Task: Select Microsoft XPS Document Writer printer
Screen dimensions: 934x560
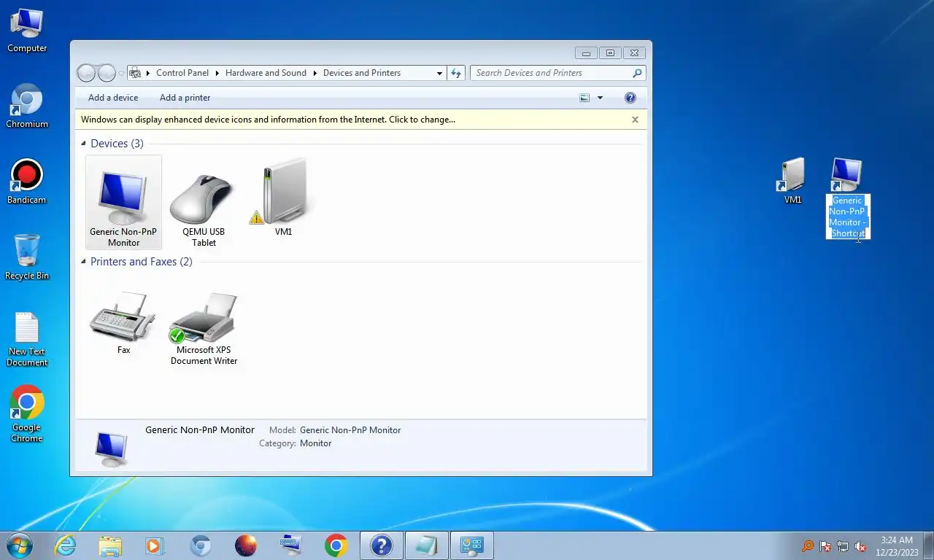Action: click(x=204, y=328)
